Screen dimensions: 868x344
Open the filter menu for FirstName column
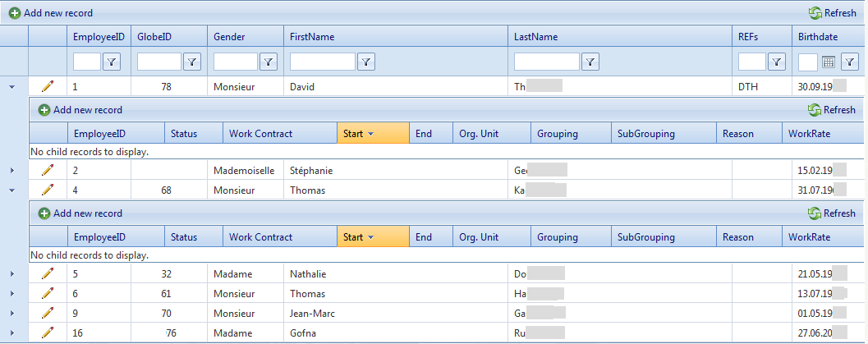tap(366, 62)
